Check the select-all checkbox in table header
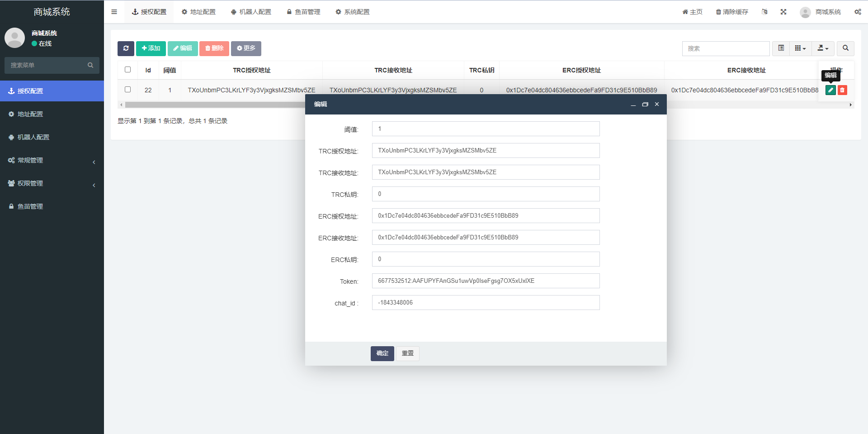Screen dimensions: 868x434 click(x=128, y=70)
